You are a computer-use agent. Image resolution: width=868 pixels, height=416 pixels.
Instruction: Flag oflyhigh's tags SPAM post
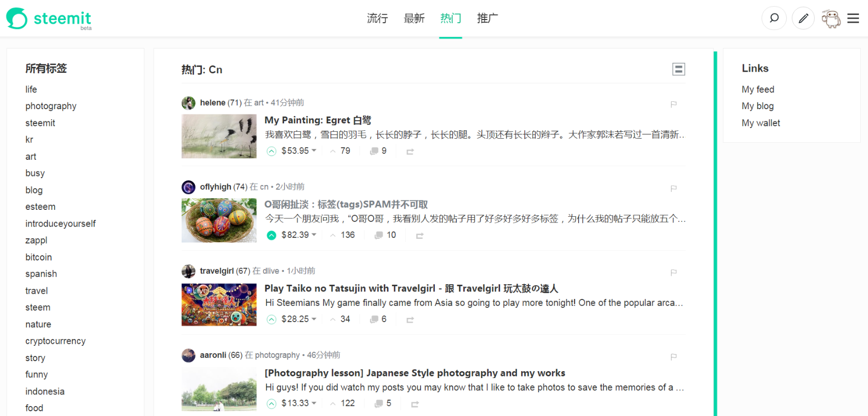674,188
